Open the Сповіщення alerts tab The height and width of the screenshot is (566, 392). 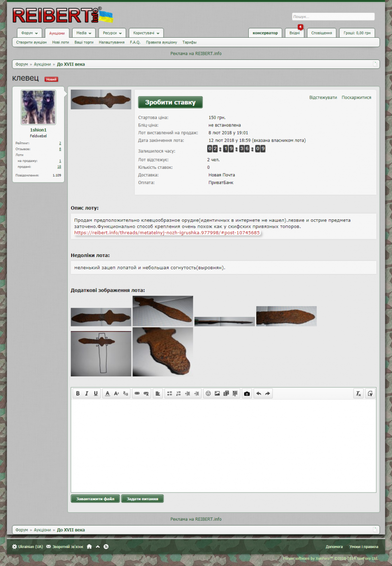(x=321, y=33)
